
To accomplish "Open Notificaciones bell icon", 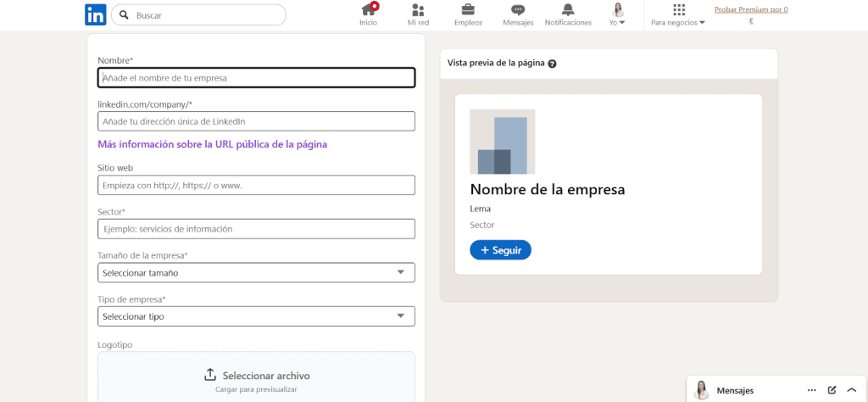I will [x=568, y=10].
